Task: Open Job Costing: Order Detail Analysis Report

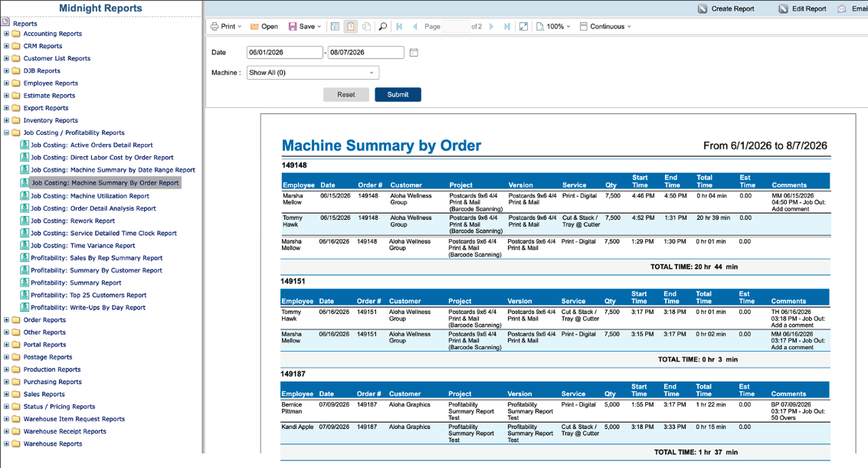Action: coord(93,208)
